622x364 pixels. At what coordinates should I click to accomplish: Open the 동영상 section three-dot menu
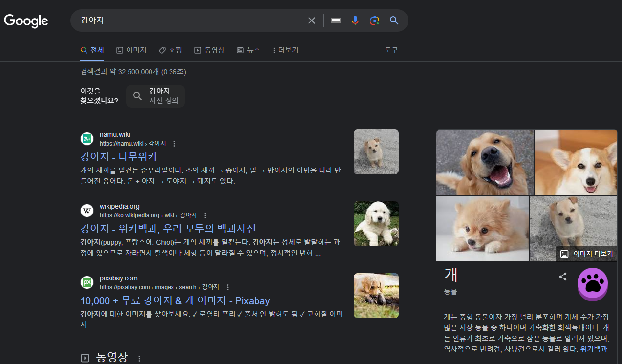139,359
